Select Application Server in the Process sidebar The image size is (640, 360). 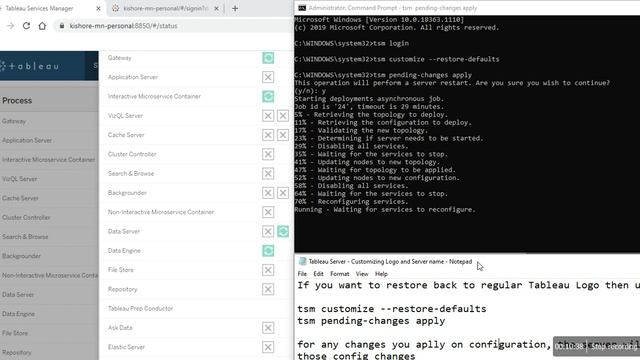pos(27,140)
